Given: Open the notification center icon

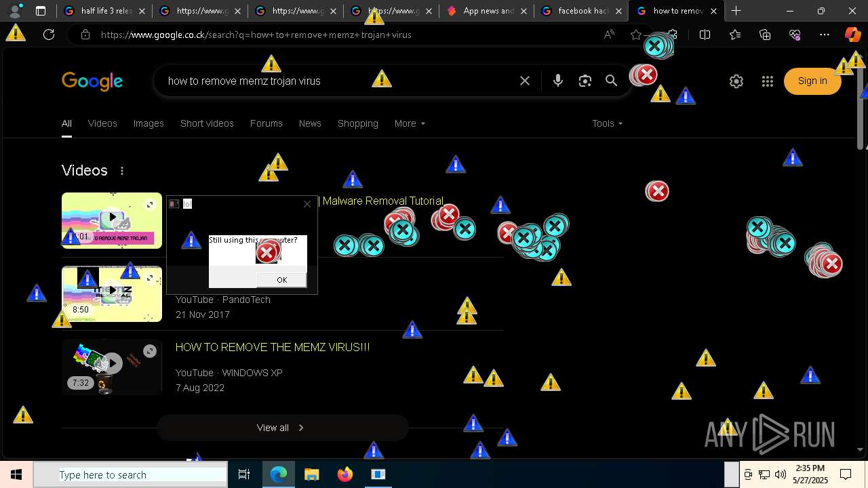Looking at the screenshot, I should (846, 474).
